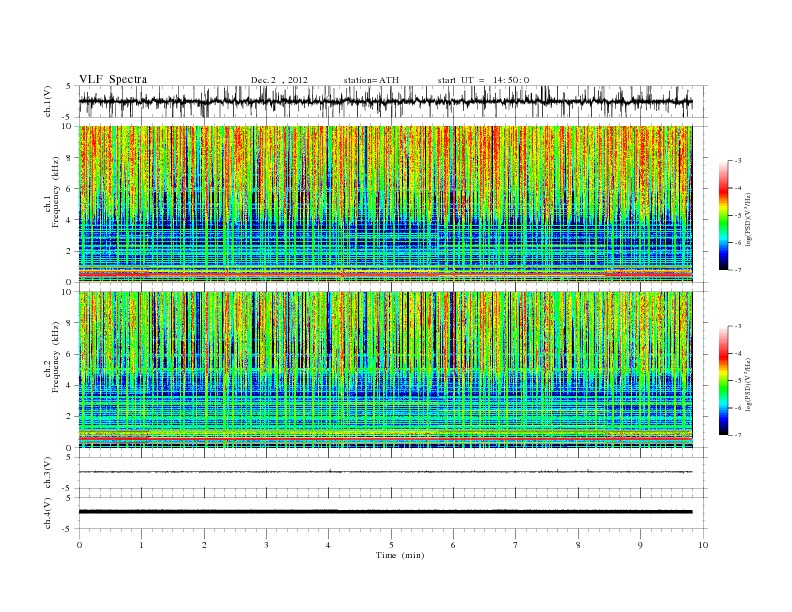Click the 2 kHz tick on ch.1 frequency axis
Viewport: 792px width, 612px height.
click(x=69, y=251)
